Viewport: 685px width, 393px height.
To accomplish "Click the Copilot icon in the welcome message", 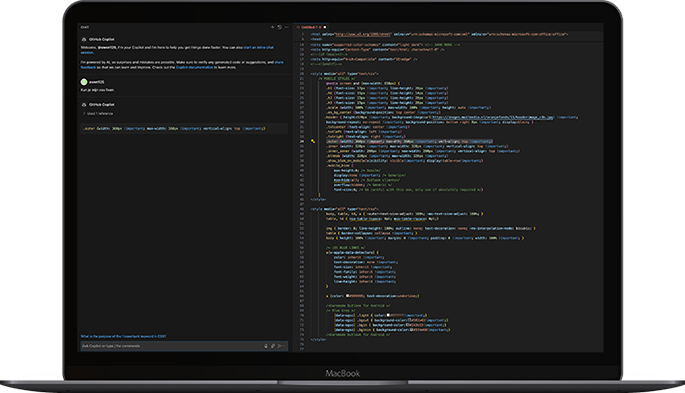I will pyautogui.click(x=84, y=39).
